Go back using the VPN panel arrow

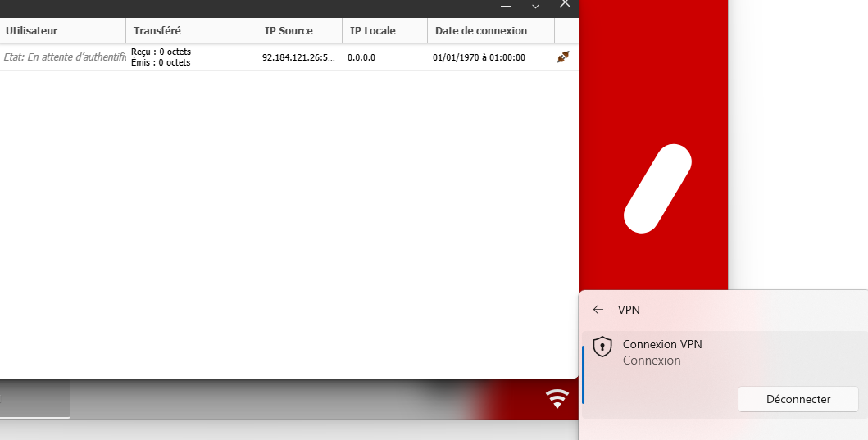coord(598,310)
